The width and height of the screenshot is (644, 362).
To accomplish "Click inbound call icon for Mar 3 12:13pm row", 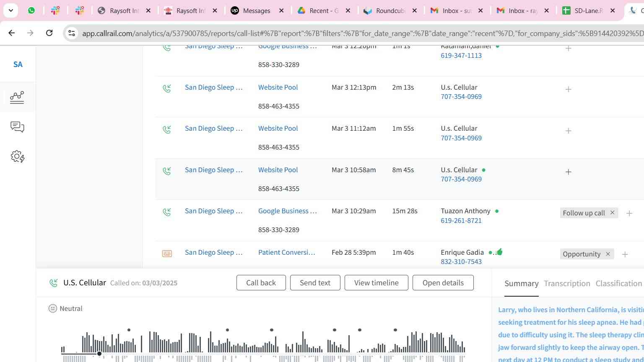I will click(x=167, y=88).
